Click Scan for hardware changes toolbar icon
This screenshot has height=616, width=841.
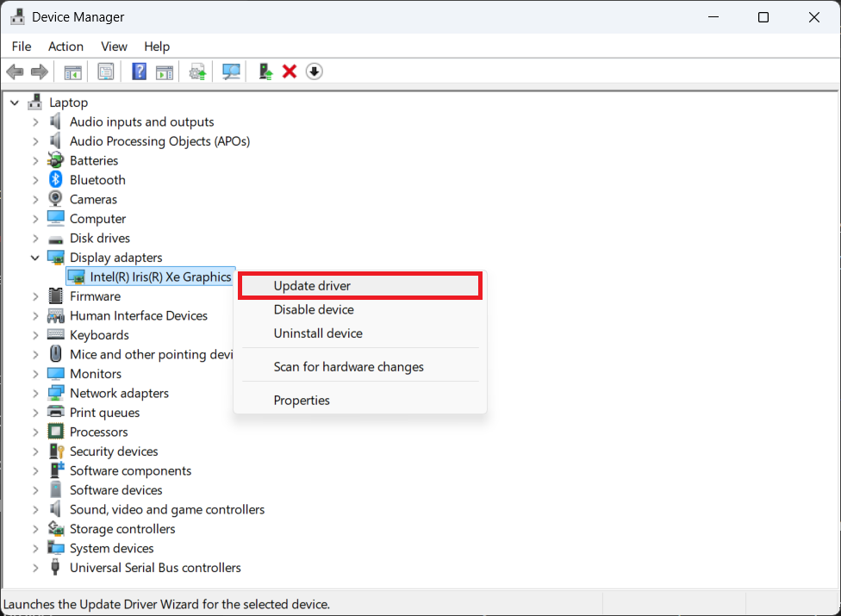coord(231,72)
